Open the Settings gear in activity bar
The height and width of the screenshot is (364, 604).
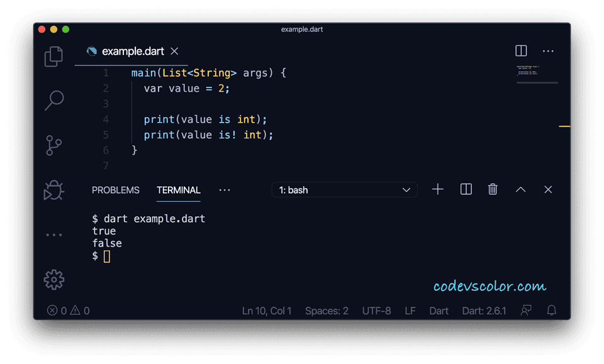[53, 279]
